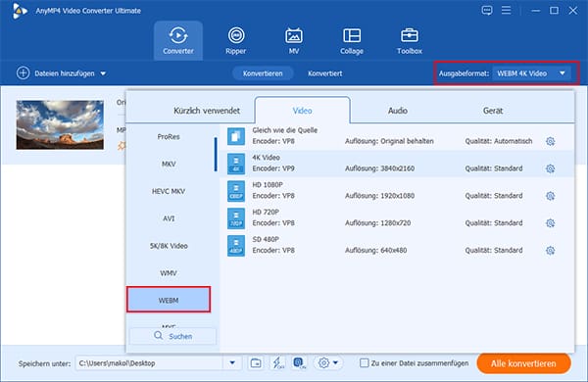Viewport: 588px width, 382px height.
Task: Click Auflösung: 1920x1080 text
Action: pyautogui.click(x=379, y=196)
